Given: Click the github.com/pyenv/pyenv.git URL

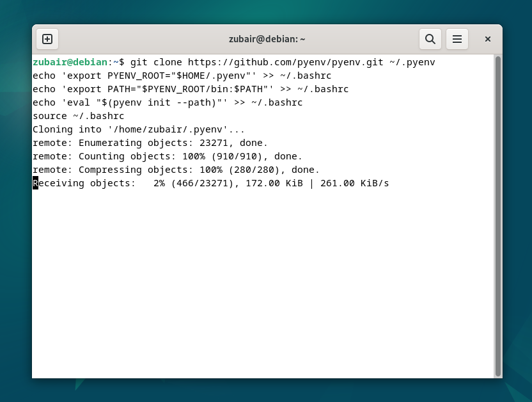Looking at the screenshot, I should tap(285, 62).
